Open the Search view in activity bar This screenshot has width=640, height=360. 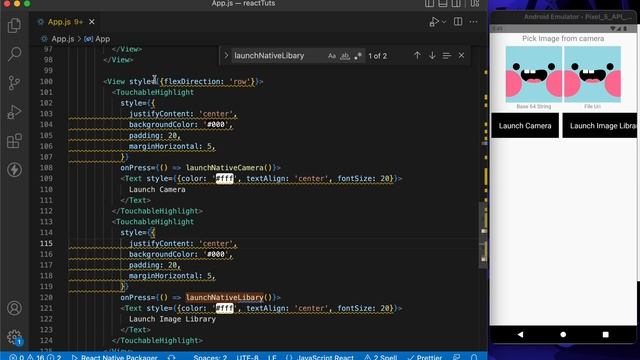[14, 54]
